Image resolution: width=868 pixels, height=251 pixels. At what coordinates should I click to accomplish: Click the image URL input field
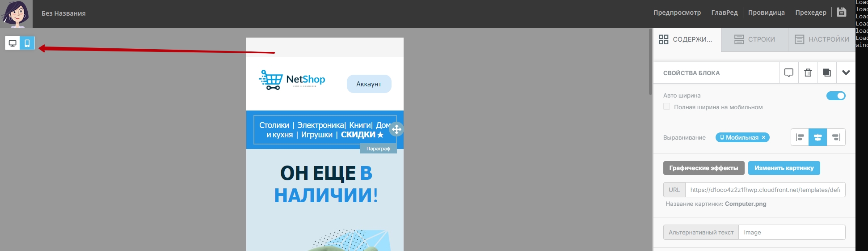click(x=765, y=190)
